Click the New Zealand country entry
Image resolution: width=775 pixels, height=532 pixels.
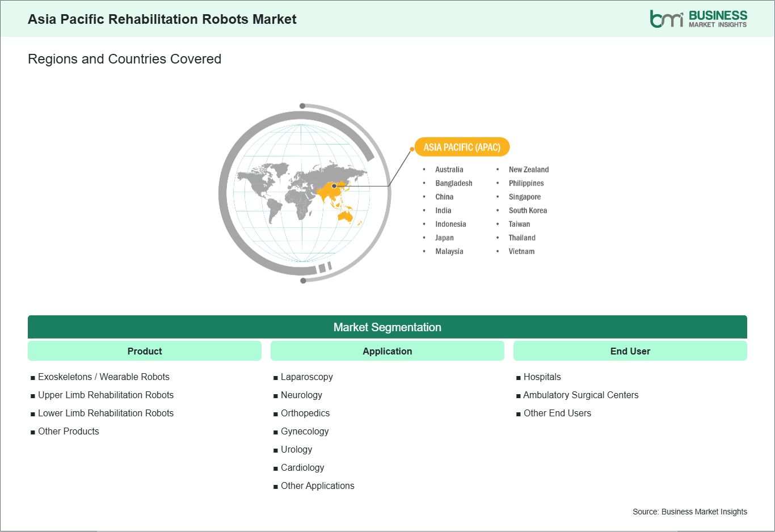tap(529, 170)
